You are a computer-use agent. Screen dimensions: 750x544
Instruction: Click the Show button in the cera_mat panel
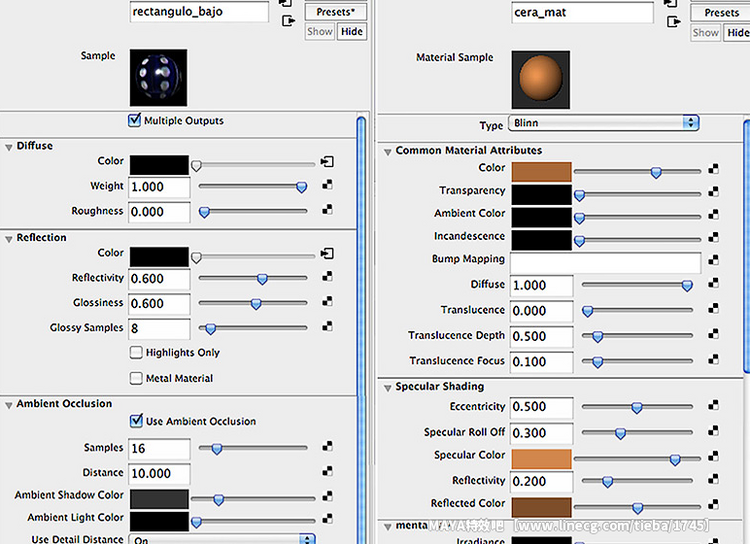click(706, 33)
